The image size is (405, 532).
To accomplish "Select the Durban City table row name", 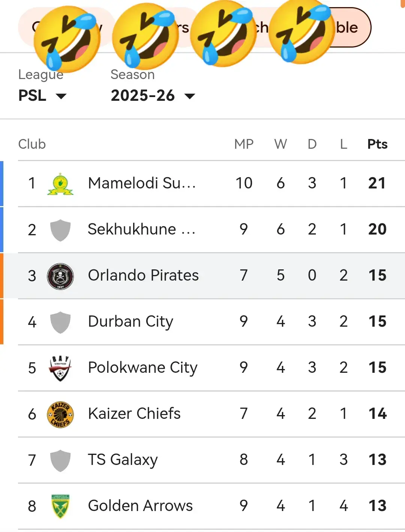I will pyautogui.click(x=130, y=322).
